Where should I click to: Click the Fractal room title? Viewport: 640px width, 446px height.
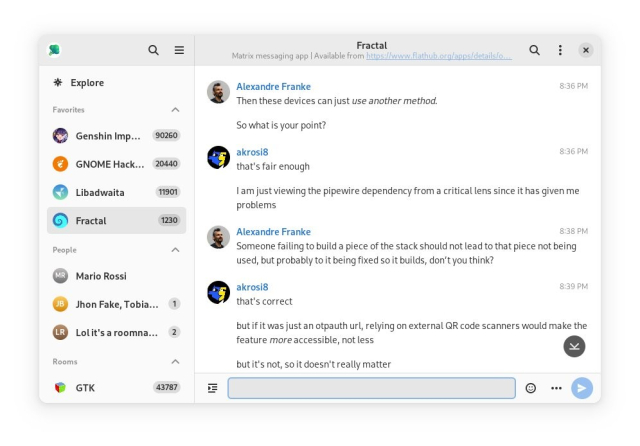371,45
